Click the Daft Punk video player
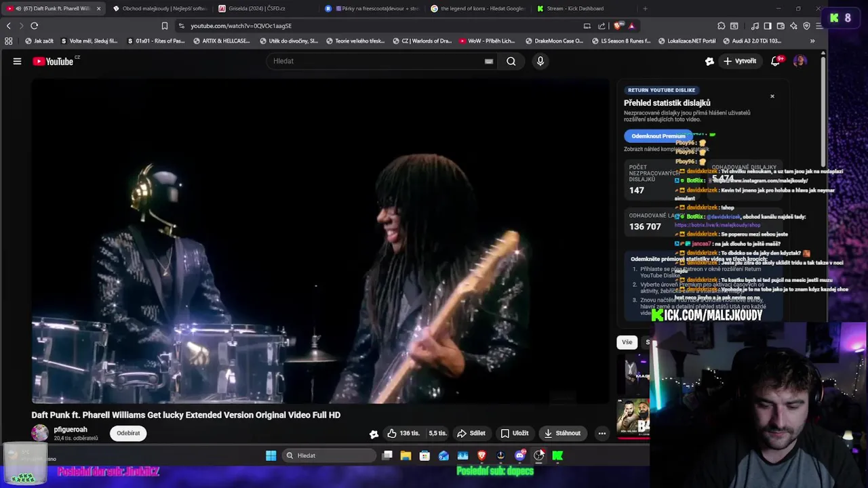 (x=321, y=241)
